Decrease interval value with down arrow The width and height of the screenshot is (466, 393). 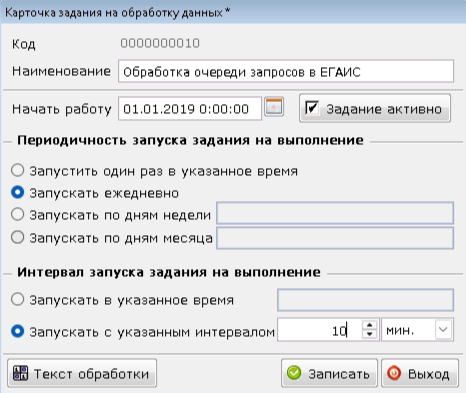pos(369,334)
